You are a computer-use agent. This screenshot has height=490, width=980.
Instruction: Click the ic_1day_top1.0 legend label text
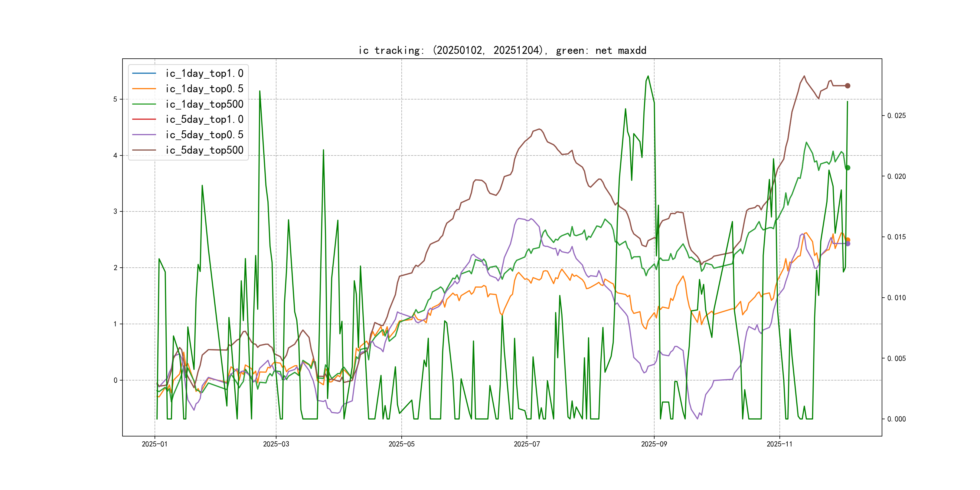point(204,73)
